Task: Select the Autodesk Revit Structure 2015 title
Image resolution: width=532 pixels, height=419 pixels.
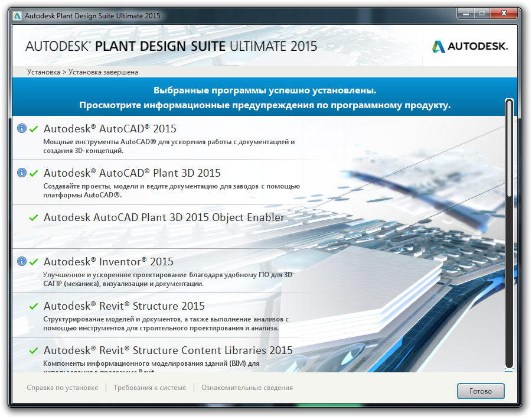Action: coord(124,306)
